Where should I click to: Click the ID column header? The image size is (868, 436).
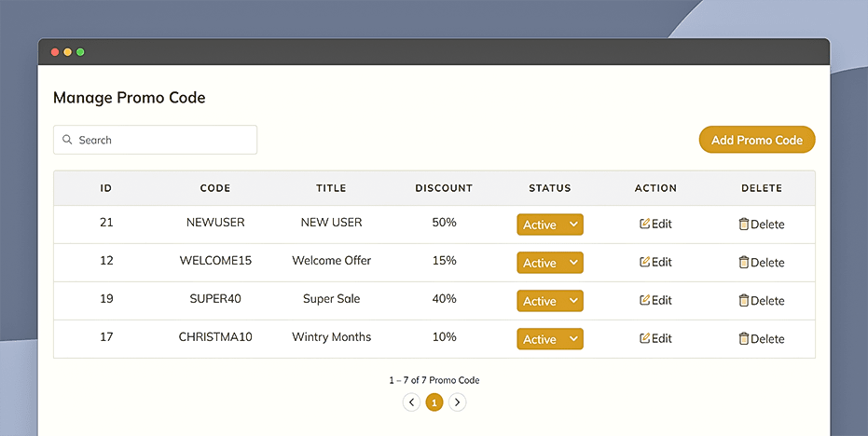[105, 188]
